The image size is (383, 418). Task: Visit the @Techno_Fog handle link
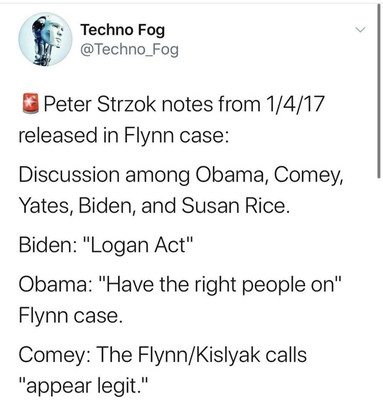pyautogui.click(x=130, y=50)
